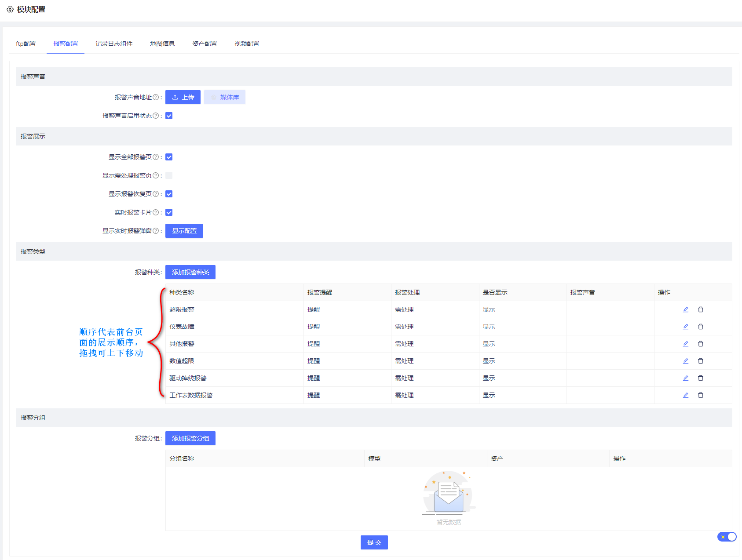The height and width of the screenshot is (560, 742).
Task: Uncheck 显示全部报警页 checkbox
Action: click(x=169, y=157)
